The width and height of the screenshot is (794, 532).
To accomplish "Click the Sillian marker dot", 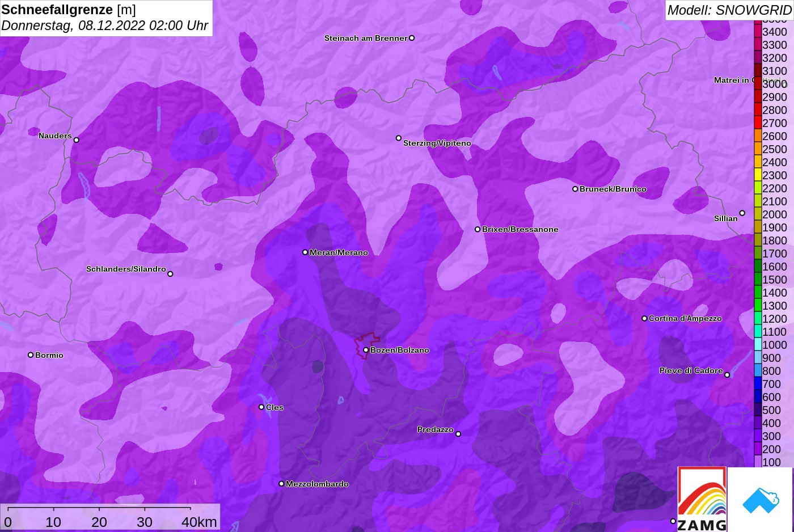I will tap(742, 213).
